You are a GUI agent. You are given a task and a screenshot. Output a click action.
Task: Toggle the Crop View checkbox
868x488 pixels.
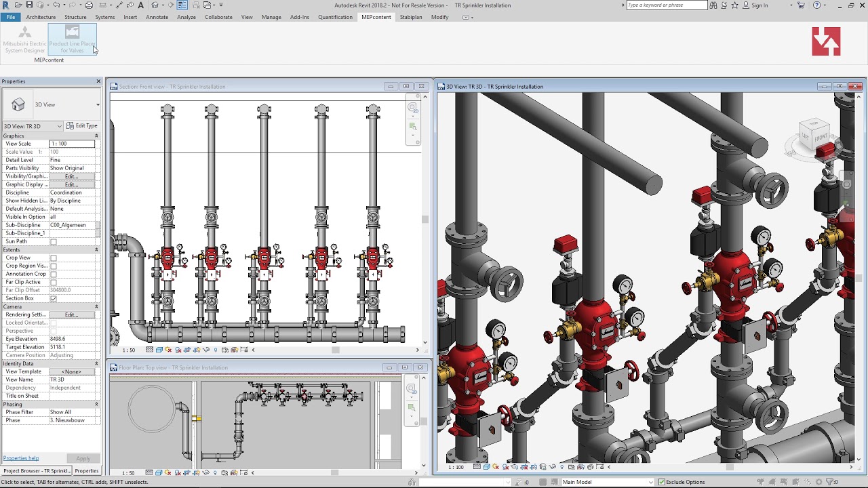(54, 258)
